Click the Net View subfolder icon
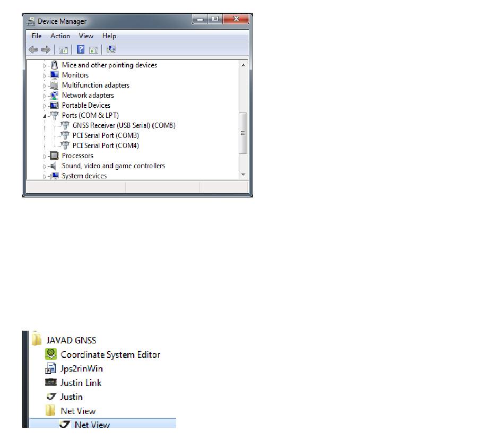Viewport: 504px width, 448px height. coord(50,410)
